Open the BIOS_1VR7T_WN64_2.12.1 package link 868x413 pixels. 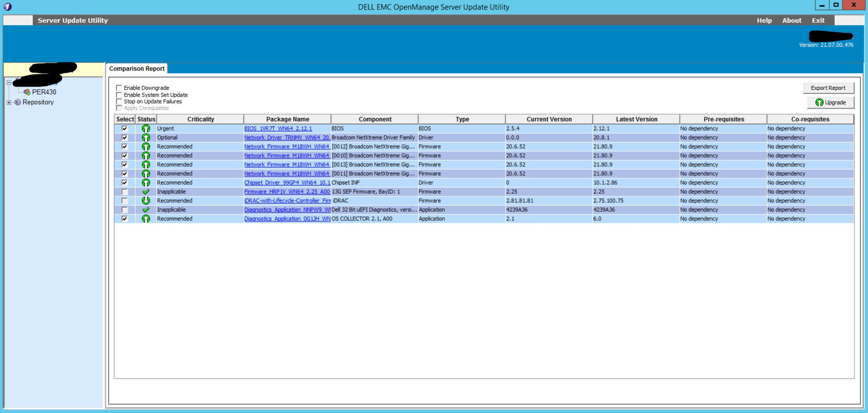point(278,128)
